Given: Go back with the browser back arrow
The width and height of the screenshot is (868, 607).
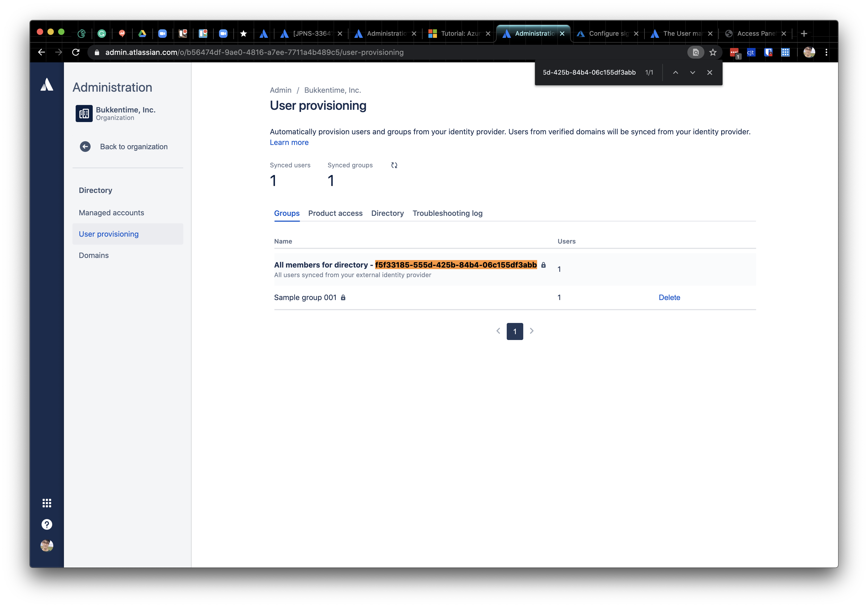Looking at the screenshot, I should point(42,52).
